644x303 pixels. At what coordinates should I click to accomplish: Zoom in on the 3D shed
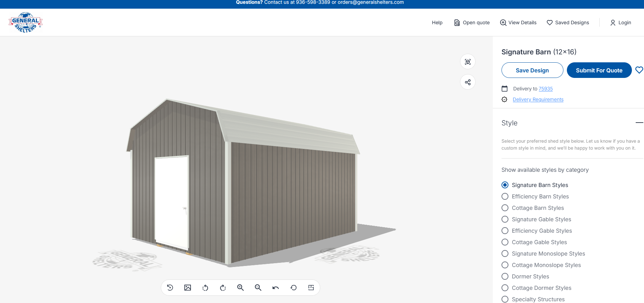pyautogui.click(x=240, y=287)
